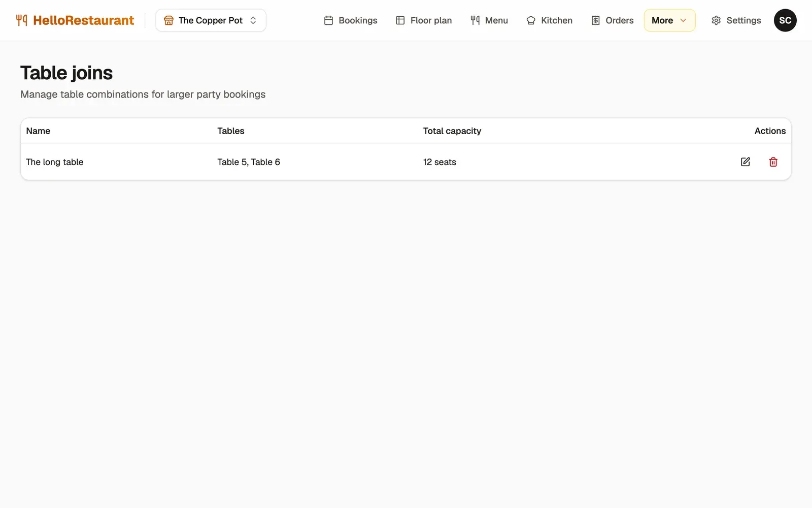This screenshot has height=508, width=812.
Task: Delete the 'The long table' join
Action: (x=773, y=162)
